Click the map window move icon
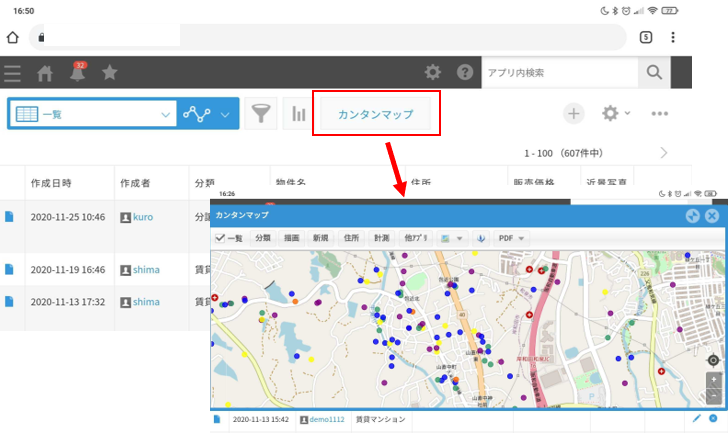This screenshot has height=433, width=728. [x=692, y=216]
